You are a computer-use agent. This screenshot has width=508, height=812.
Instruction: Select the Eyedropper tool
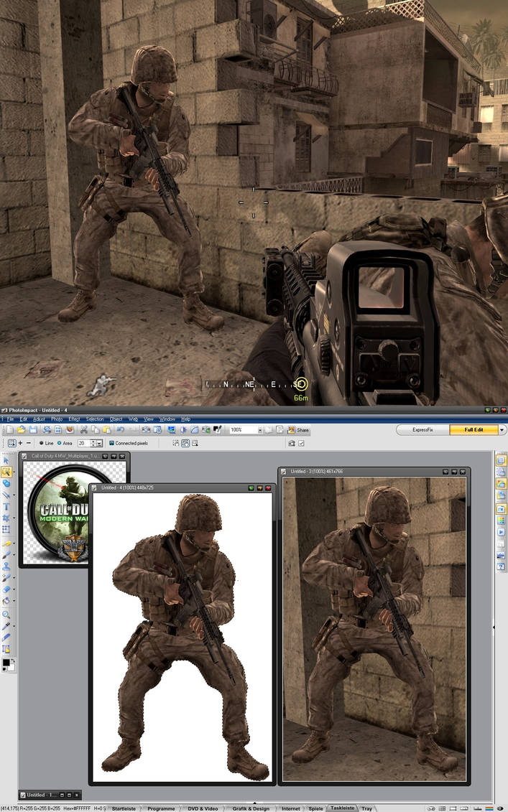tap(6, 626)
